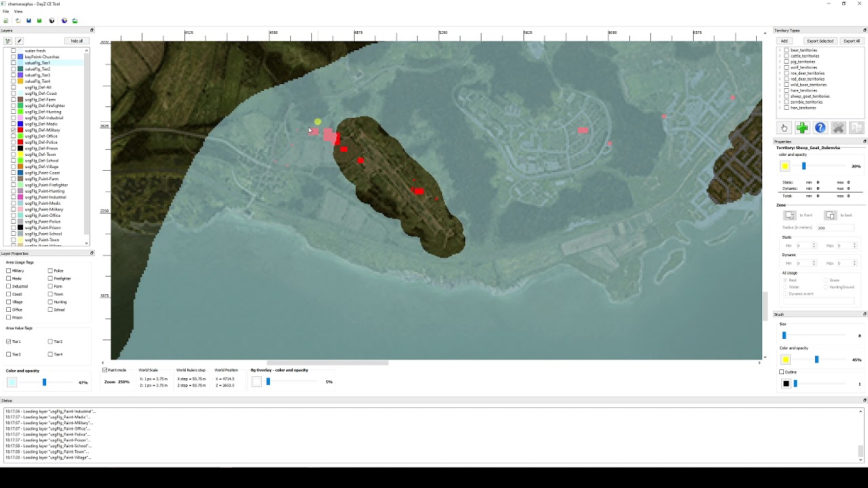
Task: Expand the sheep_goat_territories tree node
Action: coord(780,96)
